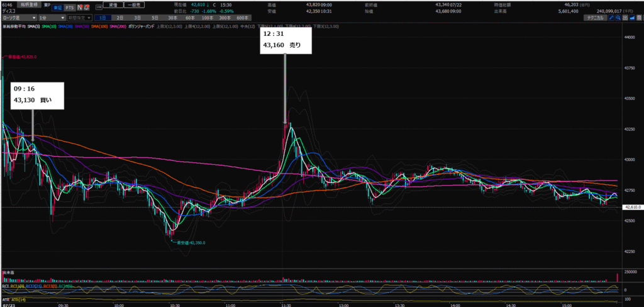644x307 pixels.
Task: Click the 中央(12) band label
Action: [248, 26]
